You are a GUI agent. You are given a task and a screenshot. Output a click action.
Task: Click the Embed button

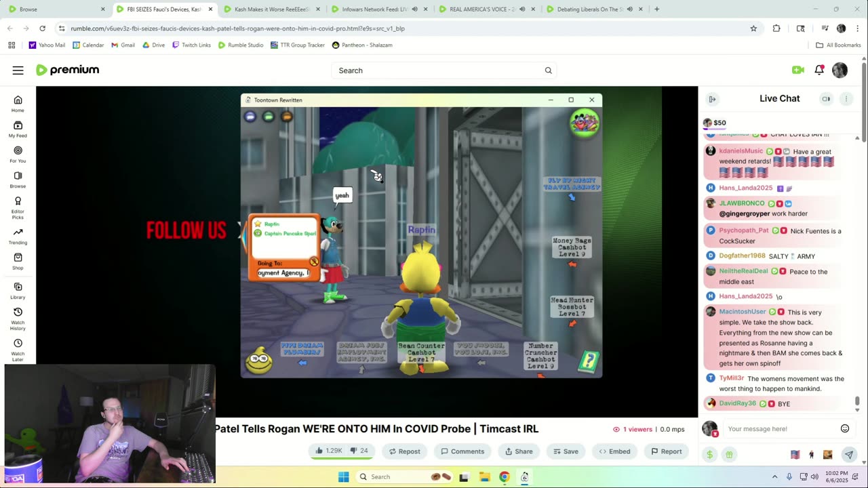614,451
